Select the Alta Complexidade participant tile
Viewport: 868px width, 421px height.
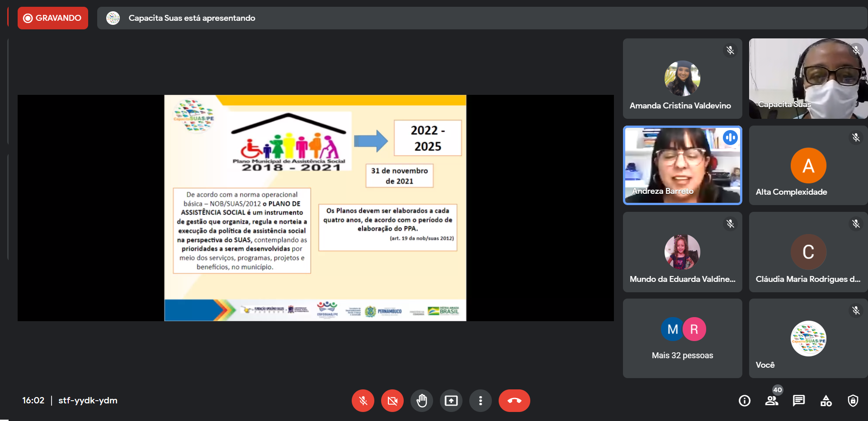tap(808, 165)
